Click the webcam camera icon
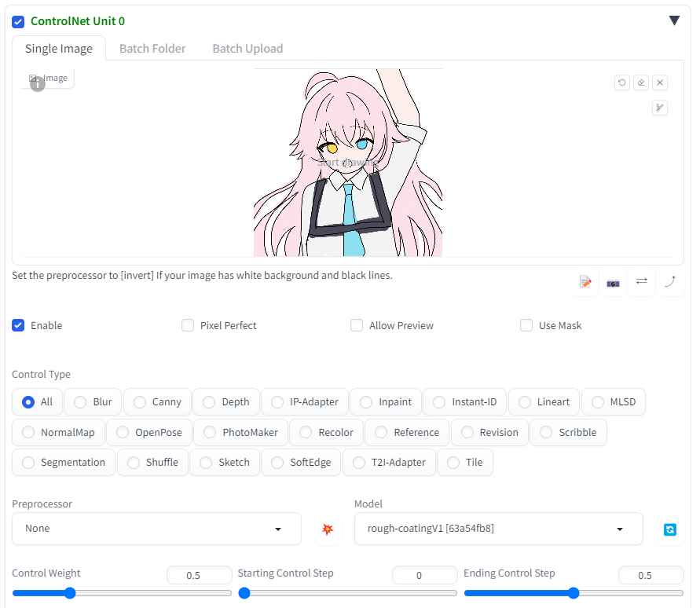 [613, 282]
